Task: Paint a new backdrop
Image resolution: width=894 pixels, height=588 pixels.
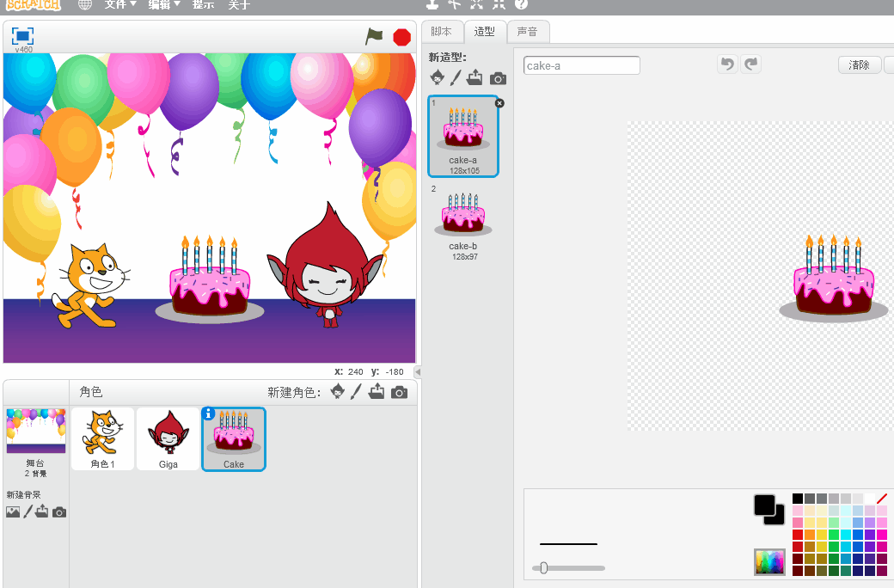Action: tap(28, 511)
